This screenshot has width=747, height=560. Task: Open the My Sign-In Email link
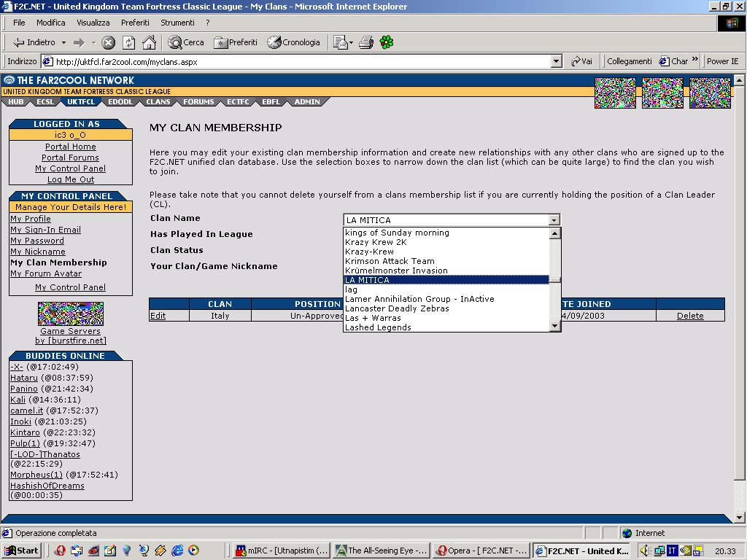coord(46,230)
